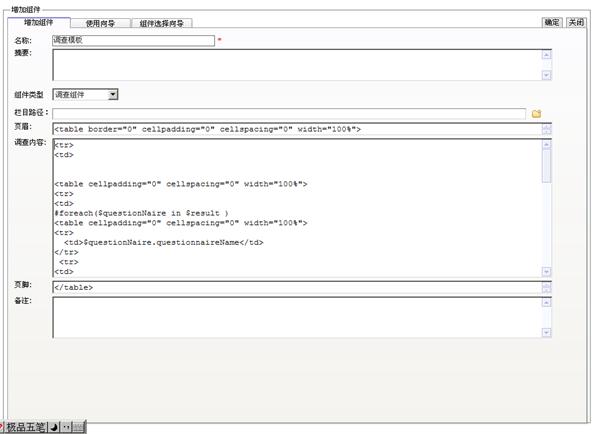Click the 名称 text field
The image size is (604, 434).
[133, 41]
